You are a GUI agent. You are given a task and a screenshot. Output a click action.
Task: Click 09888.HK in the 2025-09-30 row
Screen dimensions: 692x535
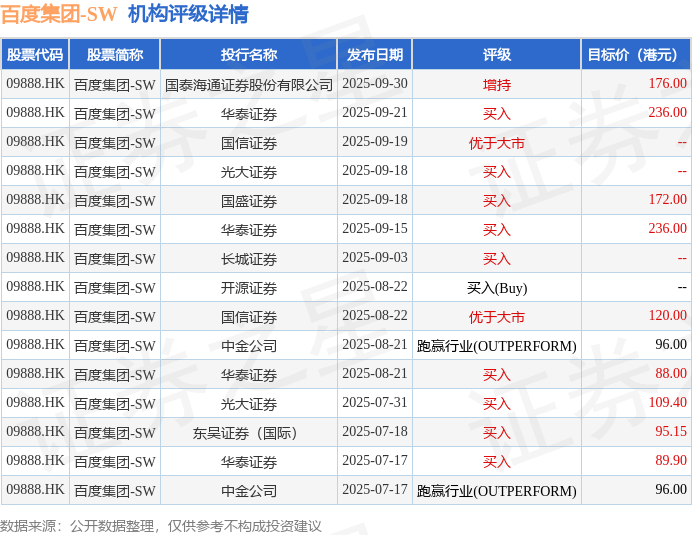[x=35, y=83]
